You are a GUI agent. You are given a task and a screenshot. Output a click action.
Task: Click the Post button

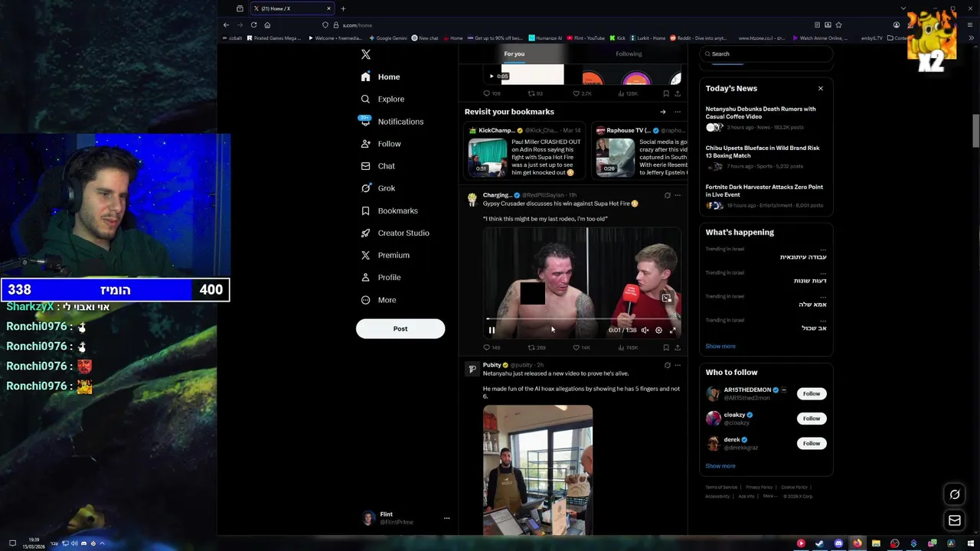400,328
